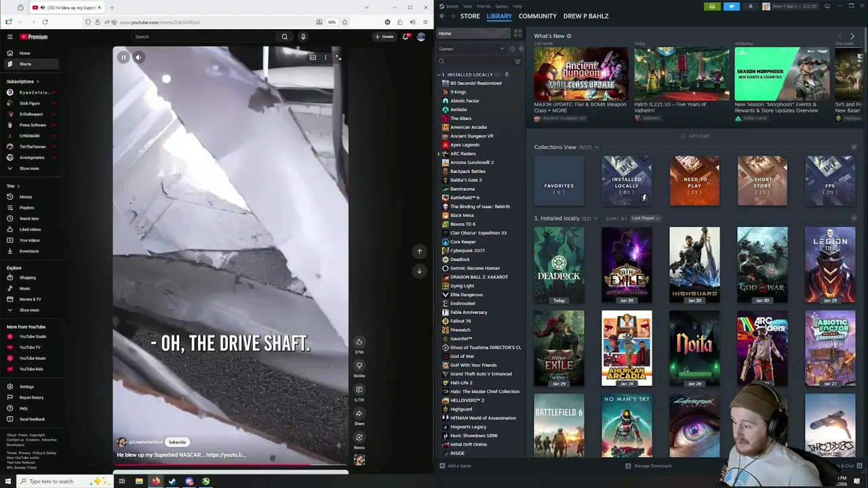The image size is (868, 488).
Task: Click into the YouTube search field
Action: [x=203, y=37]
